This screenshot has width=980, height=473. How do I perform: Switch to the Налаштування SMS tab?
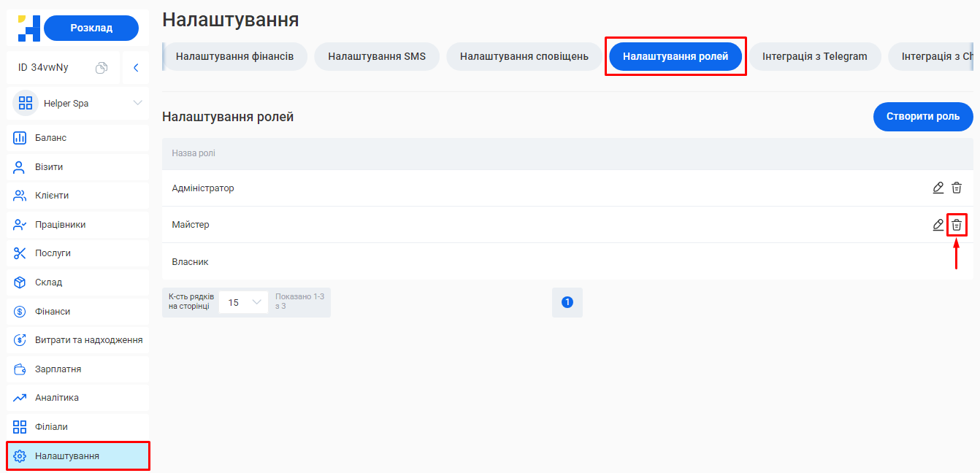377,55
